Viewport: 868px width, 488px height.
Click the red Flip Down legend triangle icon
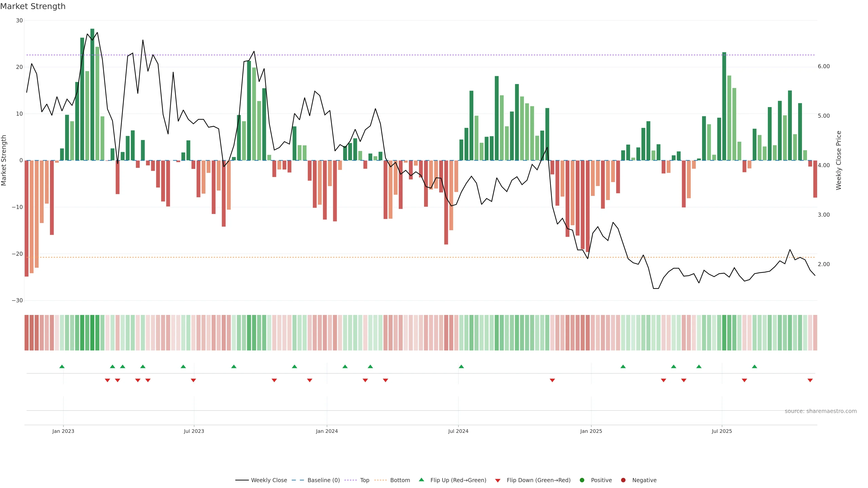(x=497, y=480)
